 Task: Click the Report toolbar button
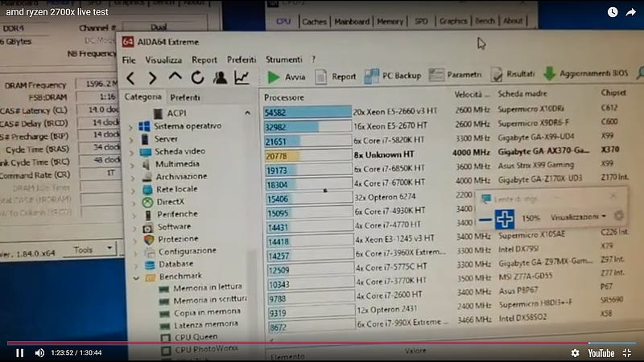336,76
